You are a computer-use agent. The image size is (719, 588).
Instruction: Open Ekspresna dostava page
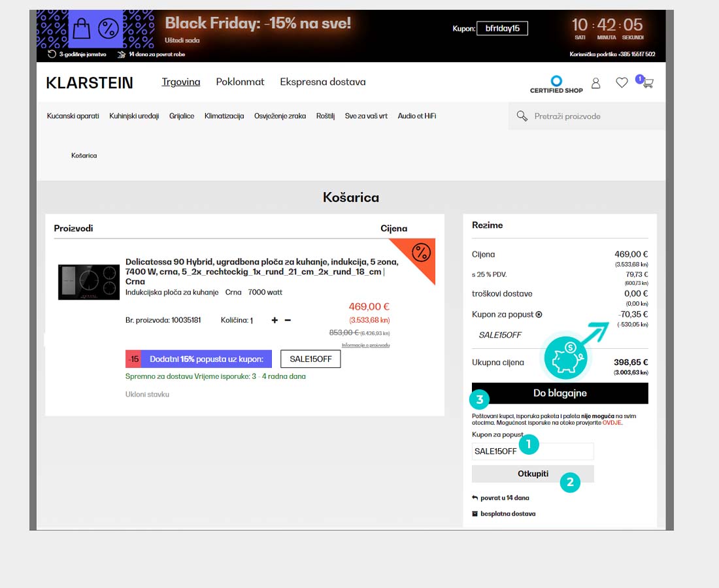pyautogui.click(x=323, y=82)
